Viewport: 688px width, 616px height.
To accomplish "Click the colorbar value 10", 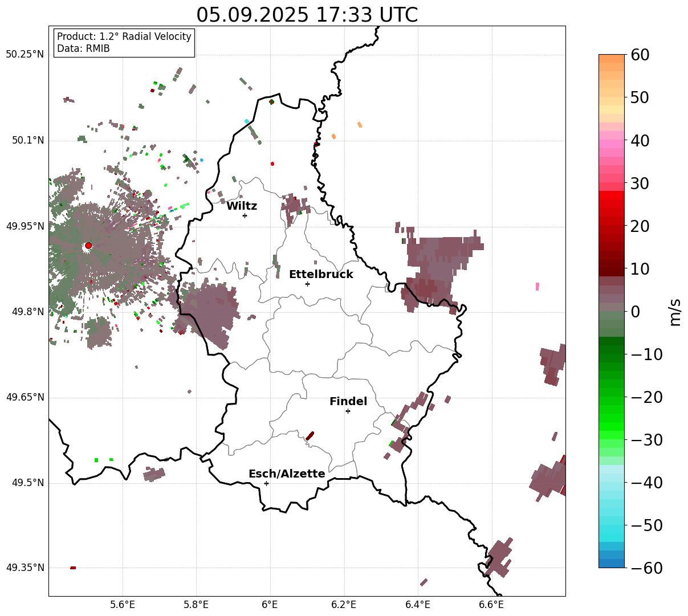I will coord(639,268).
